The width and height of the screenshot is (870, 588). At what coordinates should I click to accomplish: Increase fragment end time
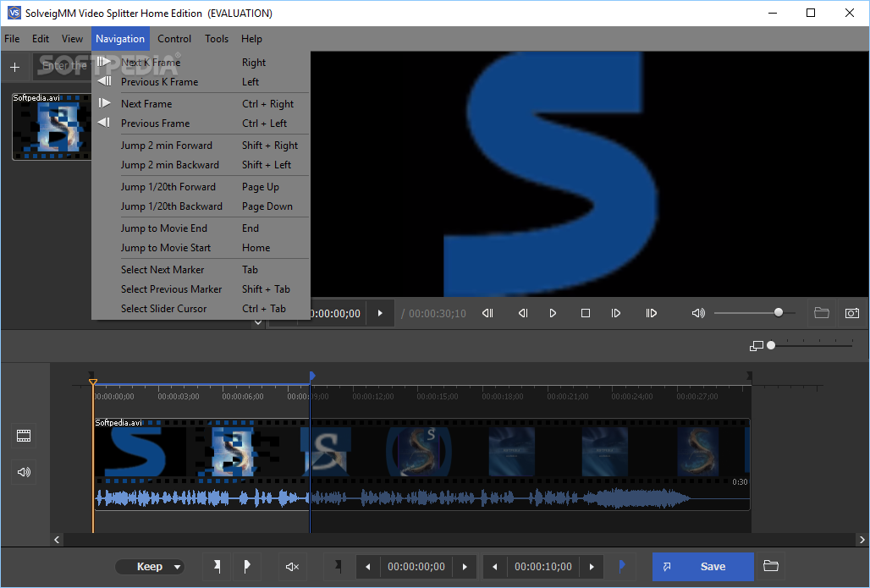click(592, 567)
